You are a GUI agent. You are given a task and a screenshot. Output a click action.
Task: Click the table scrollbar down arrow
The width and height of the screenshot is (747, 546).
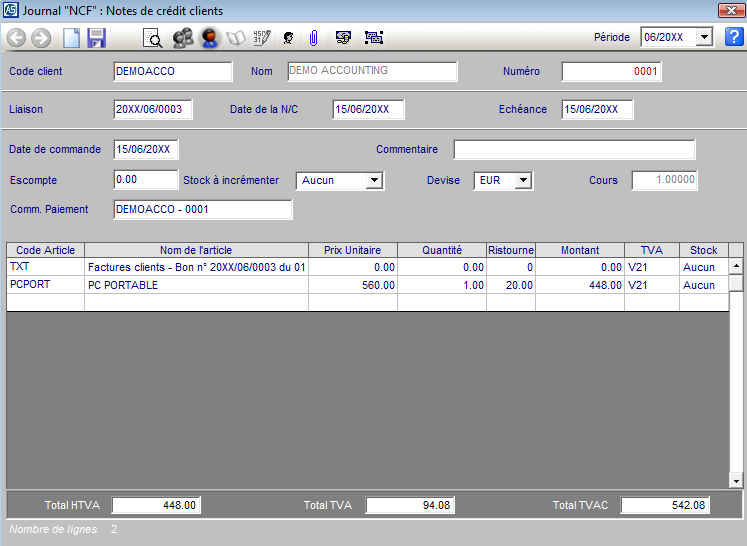[x=736, y=481]
